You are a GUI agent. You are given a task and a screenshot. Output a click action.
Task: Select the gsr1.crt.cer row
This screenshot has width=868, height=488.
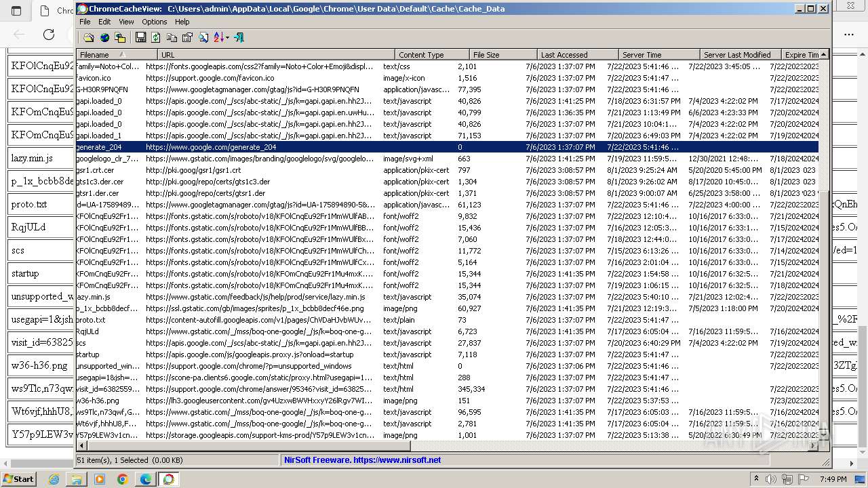[x=447, y=170]
